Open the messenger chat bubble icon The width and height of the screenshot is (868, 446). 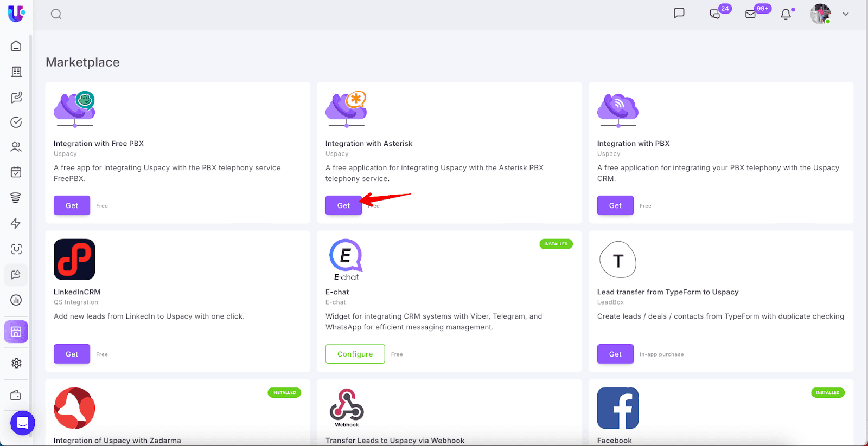(x=679, y=13)
